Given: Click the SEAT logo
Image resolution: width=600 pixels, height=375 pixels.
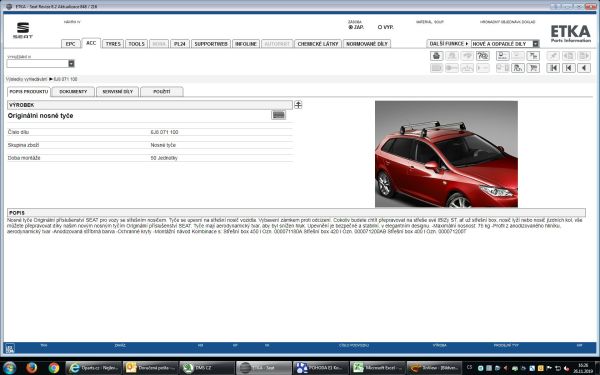Looking at the screenshot, I should (x=23, y=30).
